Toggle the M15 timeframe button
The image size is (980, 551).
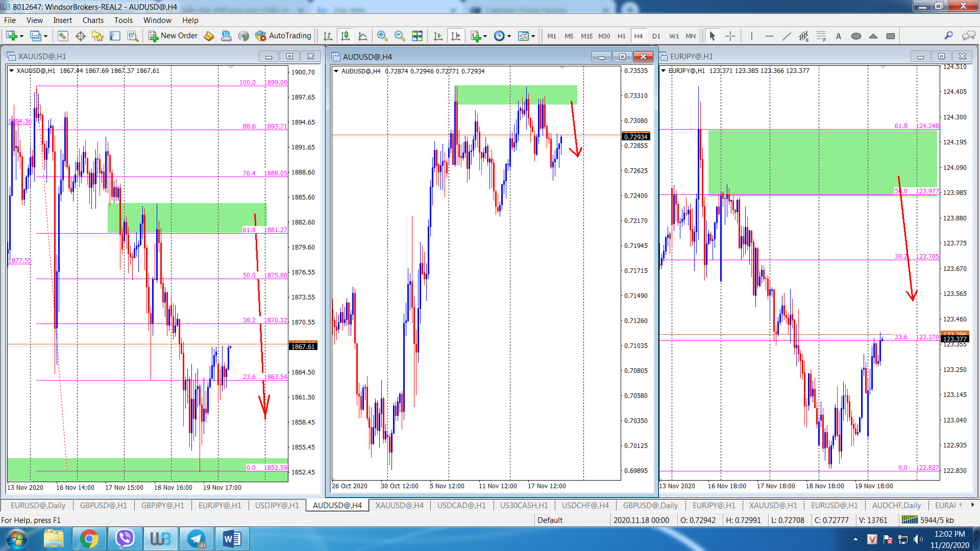pos(586,36)
